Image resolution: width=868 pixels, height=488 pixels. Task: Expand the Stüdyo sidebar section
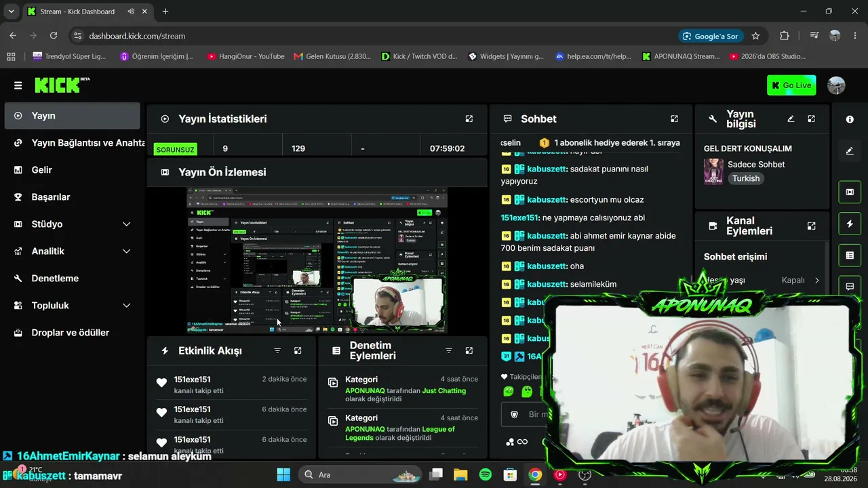click(x=72, y=224)
